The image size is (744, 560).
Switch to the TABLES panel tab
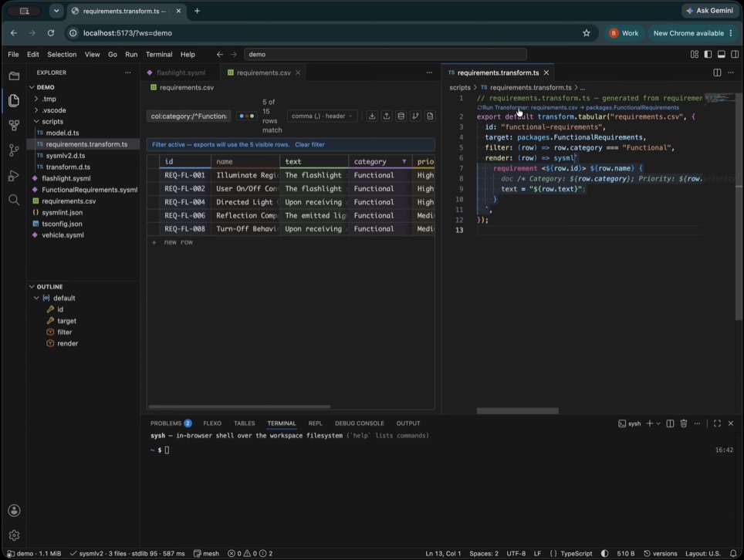(x=245, y=423)
